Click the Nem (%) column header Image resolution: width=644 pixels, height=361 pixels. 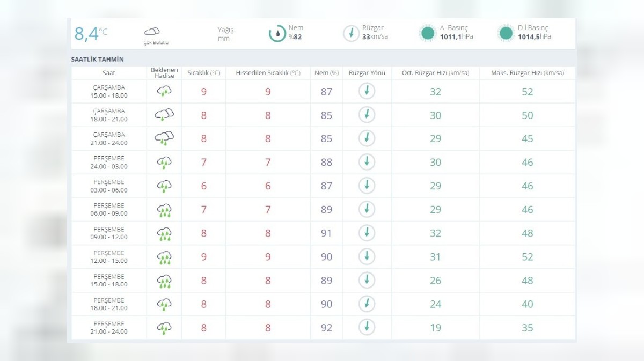tap(326, 73)
